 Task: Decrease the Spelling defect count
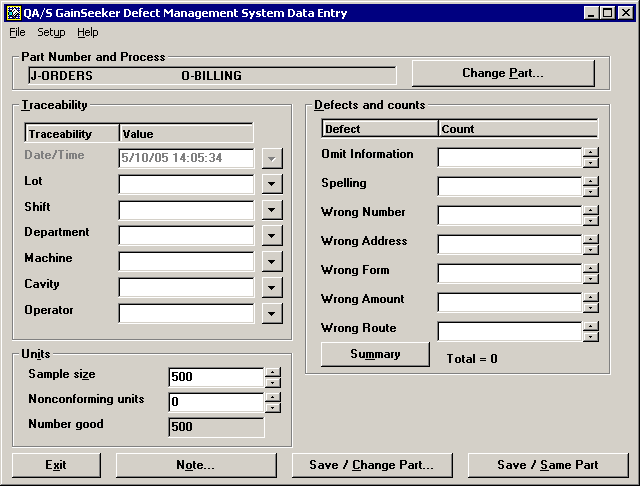point(591,192)
